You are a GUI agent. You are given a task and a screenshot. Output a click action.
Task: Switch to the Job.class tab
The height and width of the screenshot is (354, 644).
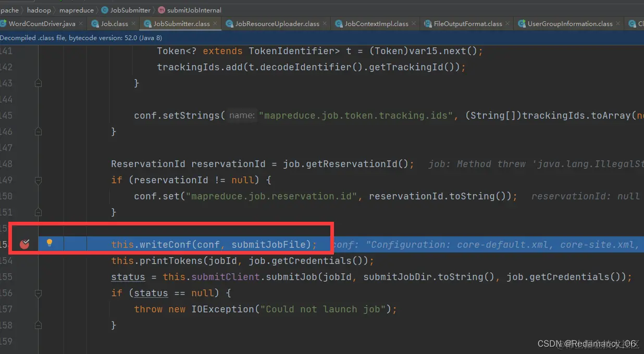pyautogui.click(x=114, y=24)
